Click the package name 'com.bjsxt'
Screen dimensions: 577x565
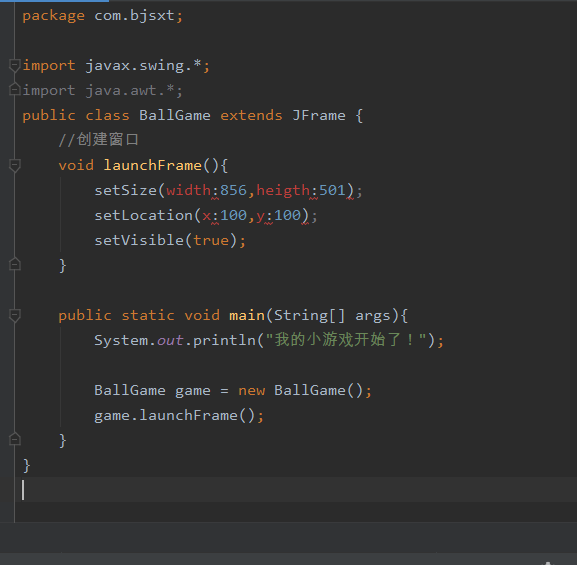pos(134,16)
